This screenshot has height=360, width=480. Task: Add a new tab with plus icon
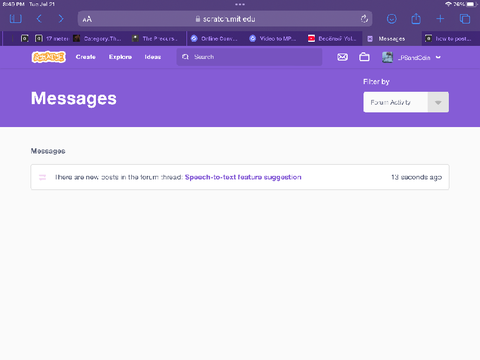[x=440, y=19]
